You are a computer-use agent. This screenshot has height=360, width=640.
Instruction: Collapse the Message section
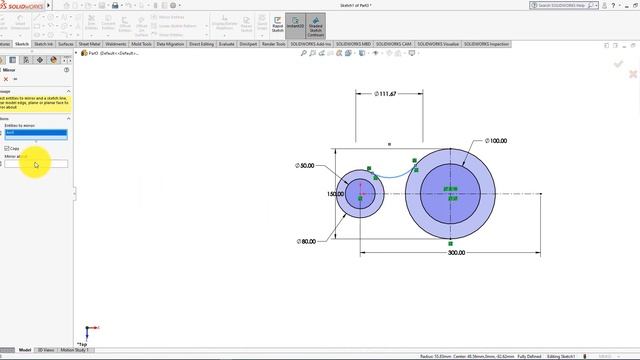69,91
